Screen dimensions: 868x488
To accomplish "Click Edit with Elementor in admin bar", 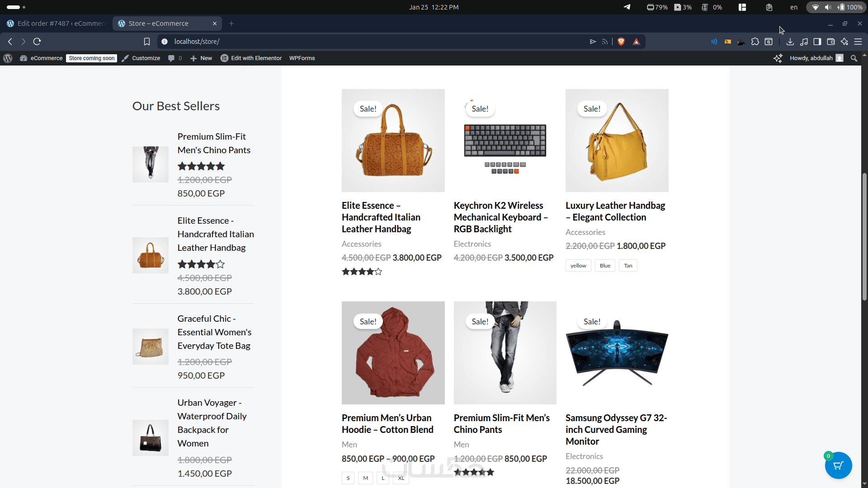I will tap(251, 58).
